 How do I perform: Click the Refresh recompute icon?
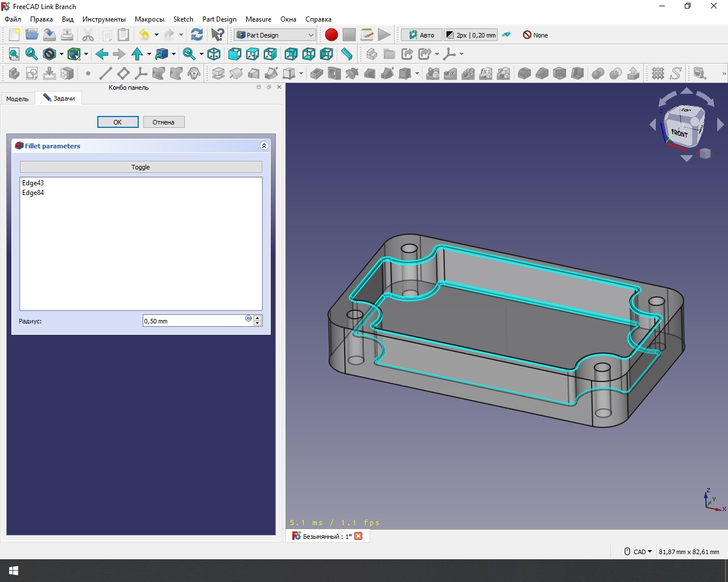click(x=197, y=35)
